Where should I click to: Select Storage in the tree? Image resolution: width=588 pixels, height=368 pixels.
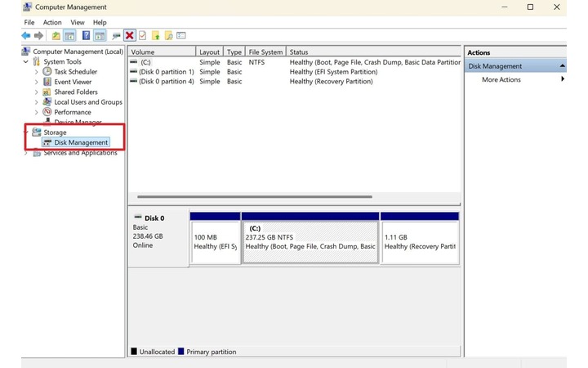[55, 132]
